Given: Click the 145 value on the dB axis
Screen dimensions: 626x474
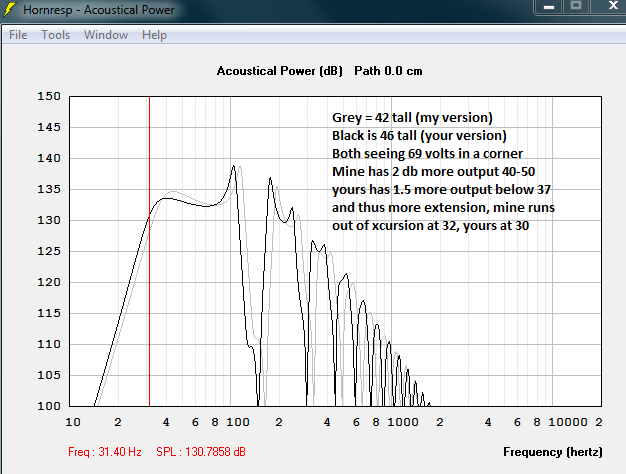Looking at the screenshot, I should [49, 127].
